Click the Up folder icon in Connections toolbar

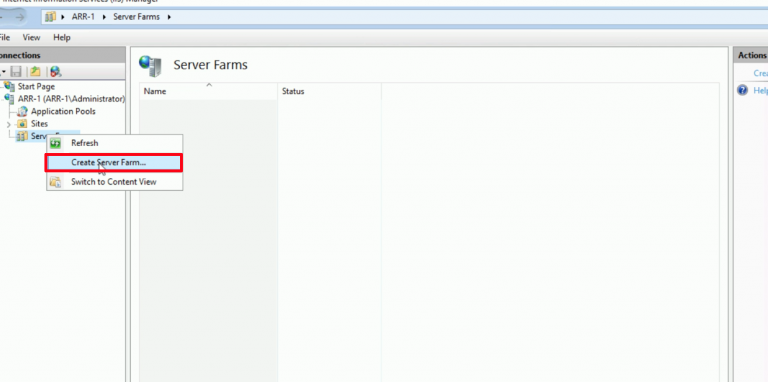coord(35,72)
